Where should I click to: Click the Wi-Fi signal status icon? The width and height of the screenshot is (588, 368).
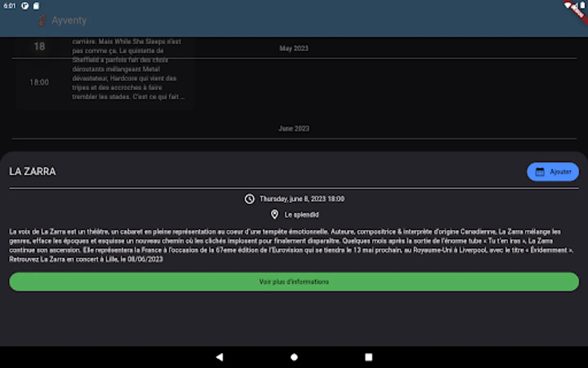(568, 5)
